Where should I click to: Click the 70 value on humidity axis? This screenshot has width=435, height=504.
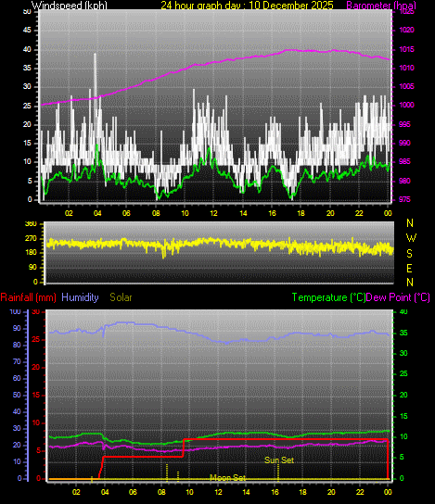pyautogui.click(x=17, y=362)
